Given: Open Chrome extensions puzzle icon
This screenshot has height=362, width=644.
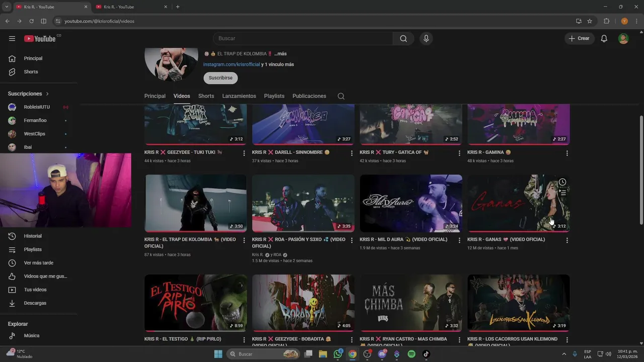Looking at the screenshot, I should click(607, 21).
